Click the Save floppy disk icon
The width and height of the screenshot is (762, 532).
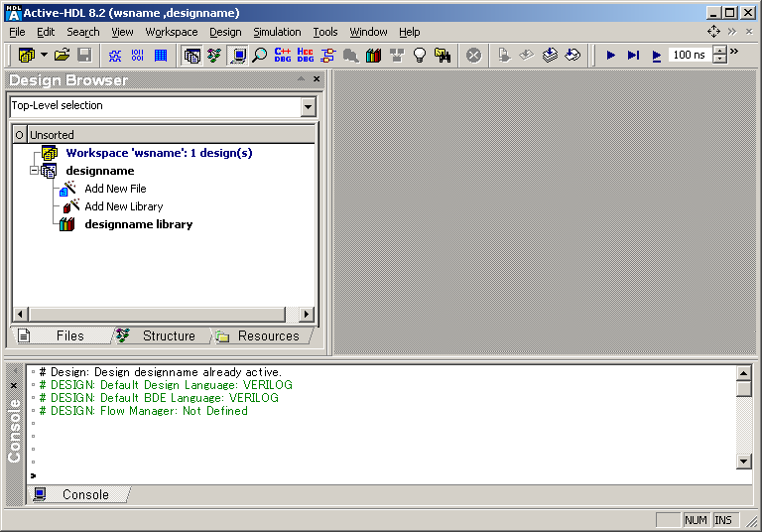pos(84,55)
